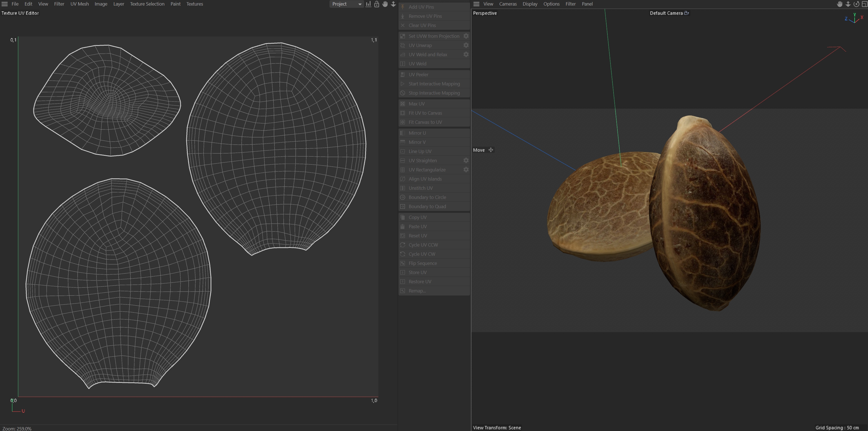868x431 pixels.
Task: Open UV Straighten options gear
Action: (466, 160)
